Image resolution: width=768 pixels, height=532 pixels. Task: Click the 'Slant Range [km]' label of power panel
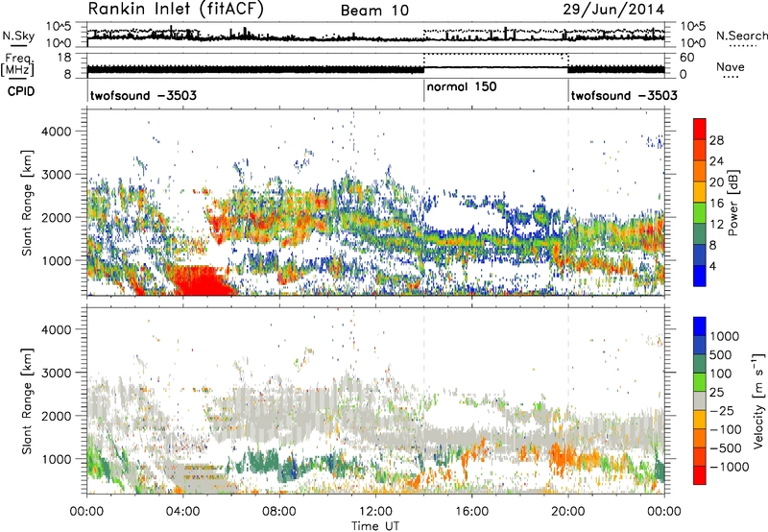tap(27, 203)
